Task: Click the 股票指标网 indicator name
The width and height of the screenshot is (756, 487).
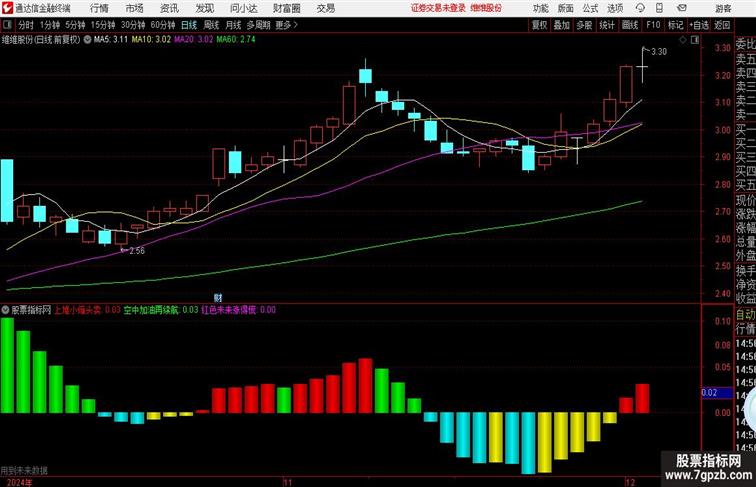Action: click(x=31, y=310)
